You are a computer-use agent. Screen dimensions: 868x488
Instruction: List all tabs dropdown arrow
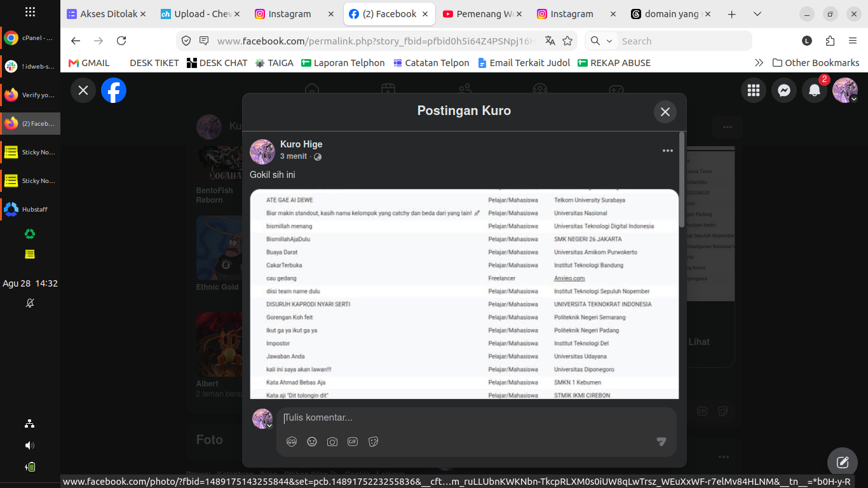[757, 14]
